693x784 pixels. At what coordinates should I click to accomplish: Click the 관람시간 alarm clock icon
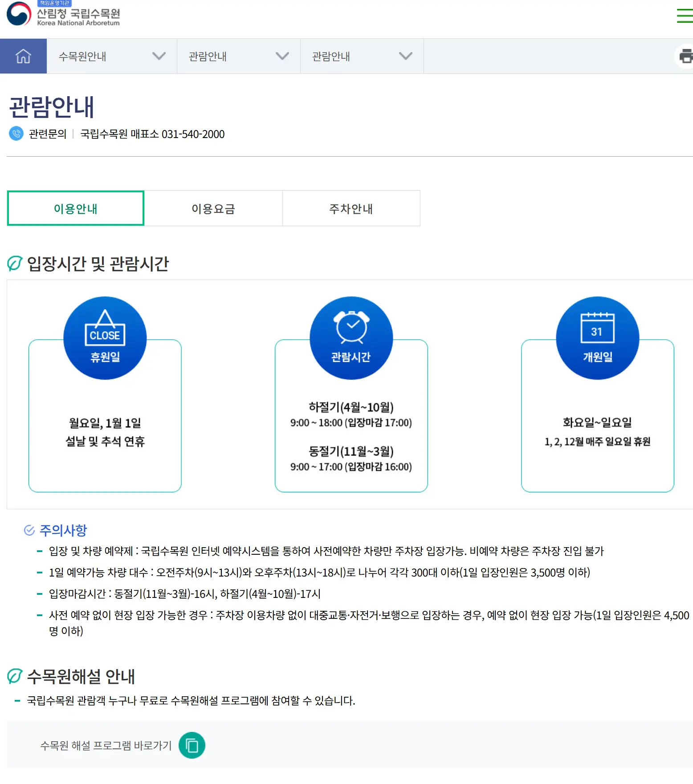pos(351,338)
